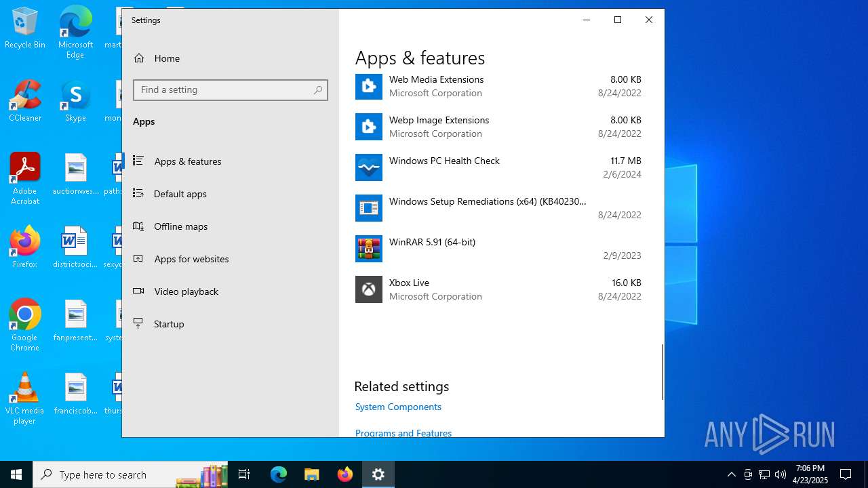
Task: Open Google Chrome desktop shortcut
Action: tap(25, 325)
